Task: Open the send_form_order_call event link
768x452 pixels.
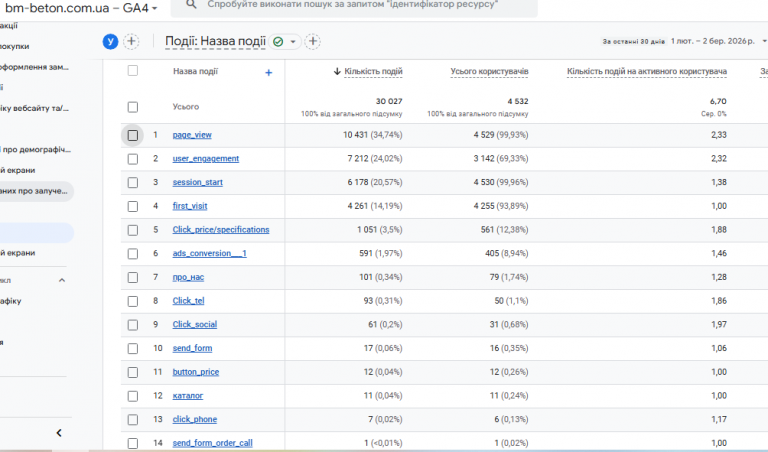Action: (213, 443)
